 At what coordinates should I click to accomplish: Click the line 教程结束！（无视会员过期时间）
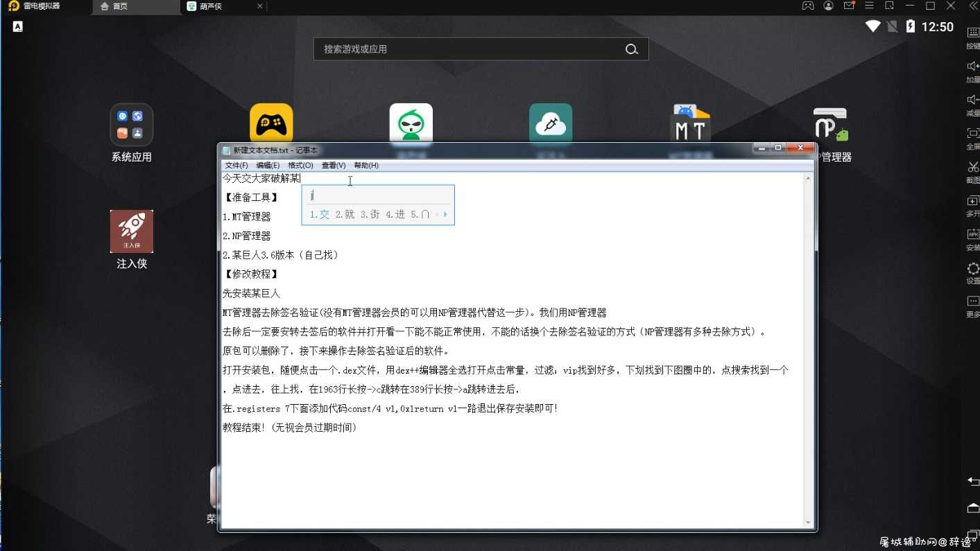click(290, 428)
